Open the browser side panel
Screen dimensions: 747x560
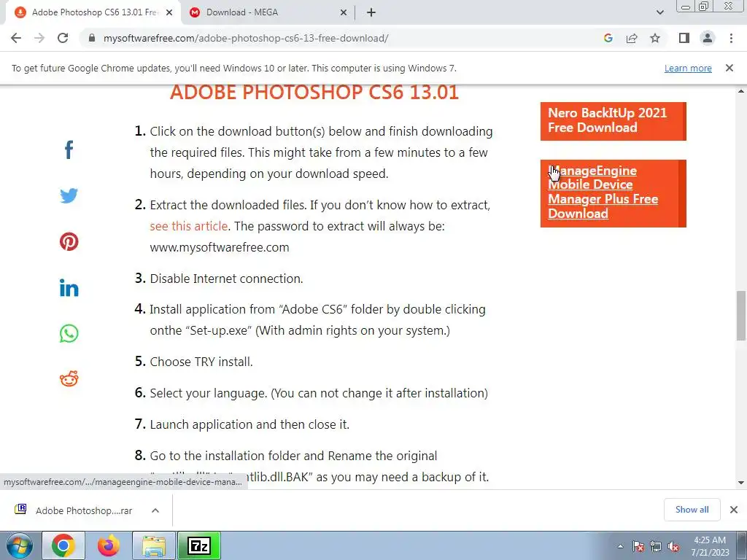684,38
